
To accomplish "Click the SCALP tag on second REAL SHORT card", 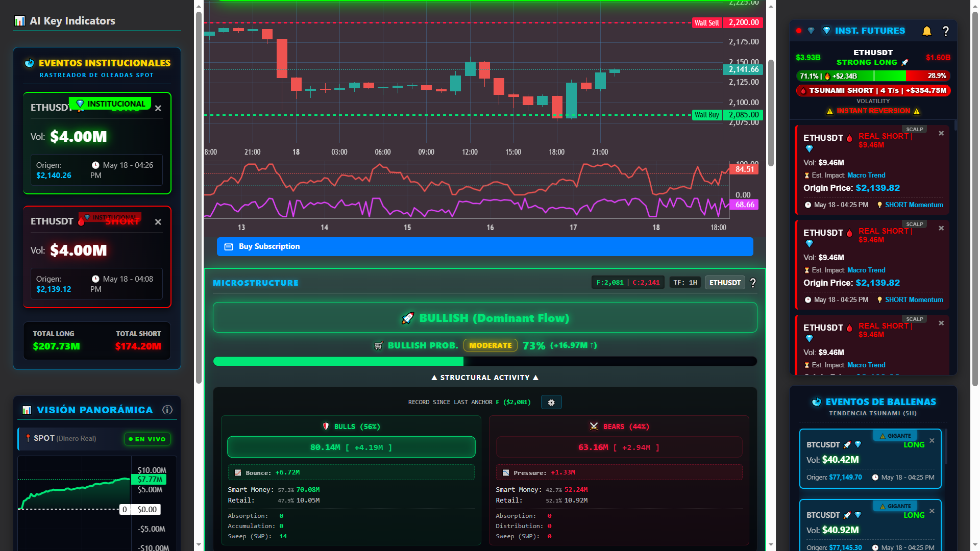I will pos(915,224).
